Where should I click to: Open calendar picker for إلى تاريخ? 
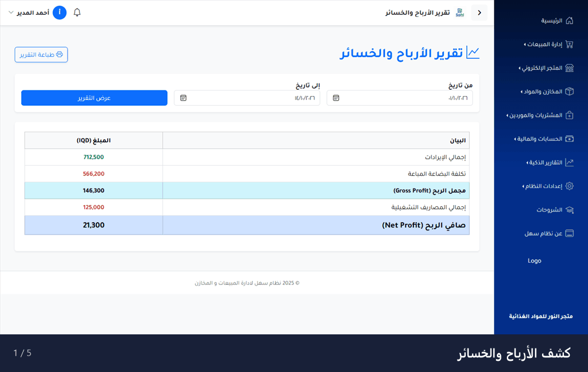[183, 98]
